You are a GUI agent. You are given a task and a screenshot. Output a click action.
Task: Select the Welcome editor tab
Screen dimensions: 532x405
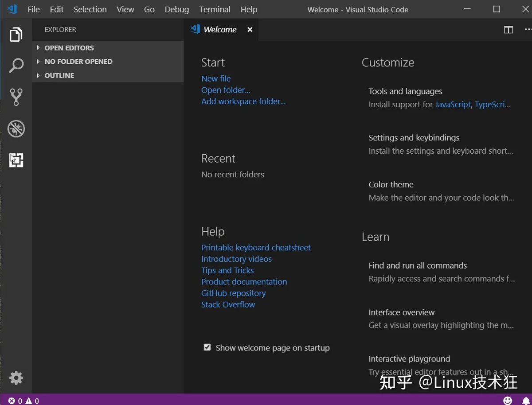pyautogui.click(x=222, y=30)
